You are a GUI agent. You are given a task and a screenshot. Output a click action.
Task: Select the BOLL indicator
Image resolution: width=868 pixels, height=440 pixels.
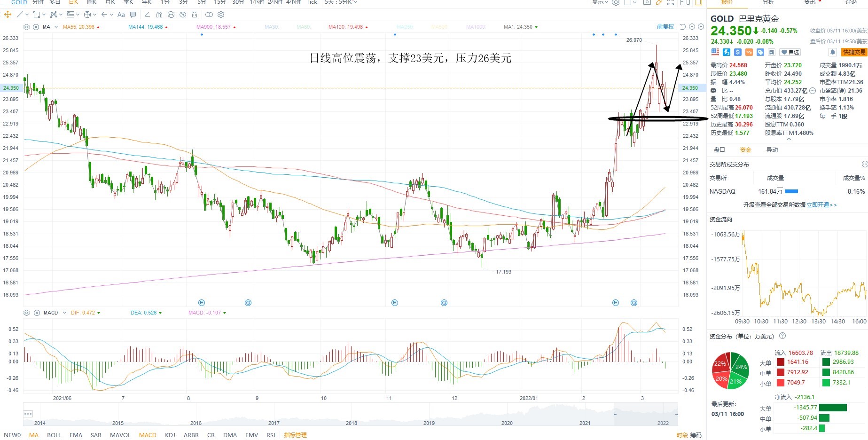[54, 435]
